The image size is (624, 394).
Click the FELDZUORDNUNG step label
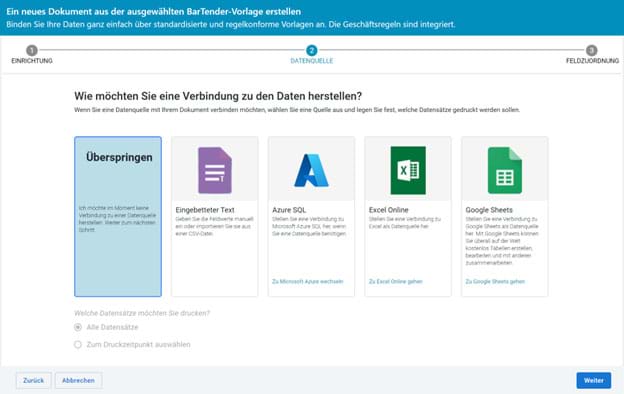[x=592, y=61]
